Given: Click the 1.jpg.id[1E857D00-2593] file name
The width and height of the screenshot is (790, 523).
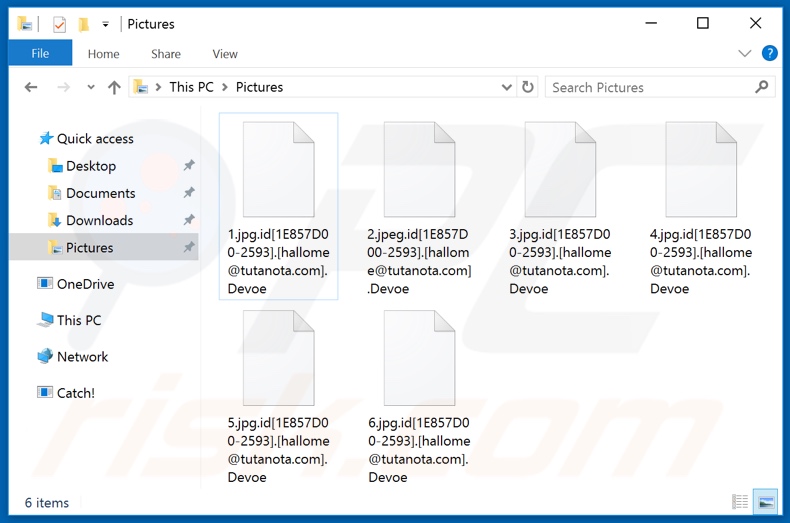Looking at the screenshot, I should click(279, 262).
